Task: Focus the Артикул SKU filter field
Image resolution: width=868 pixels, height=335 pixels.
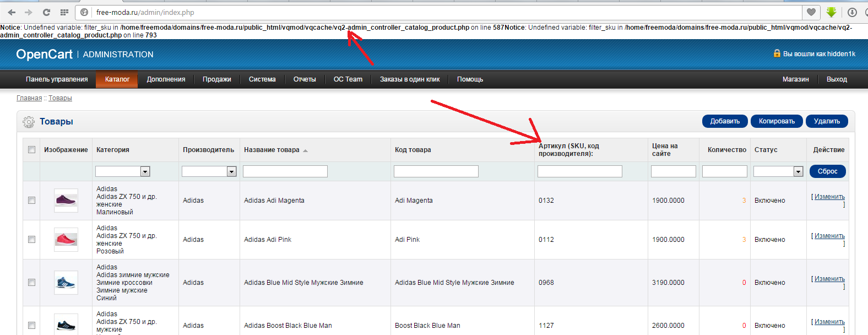Action: pyautogui.click(x=580, y=171)
